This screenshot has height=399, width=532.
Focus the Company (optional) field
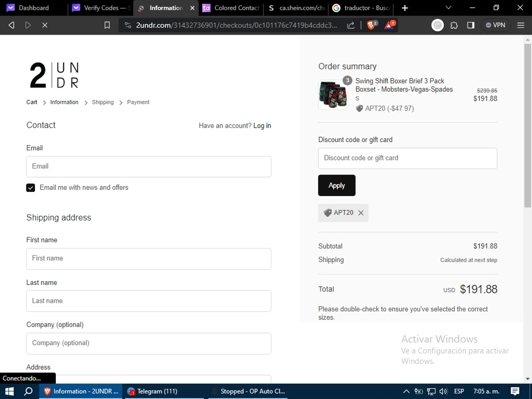[x=149, y=343]
